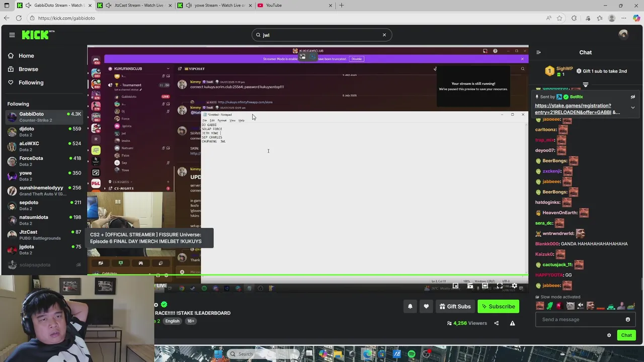This screenshot has height=362, width=644.
Task: Go back with the browser back arrow
Action: coord(7,18)
